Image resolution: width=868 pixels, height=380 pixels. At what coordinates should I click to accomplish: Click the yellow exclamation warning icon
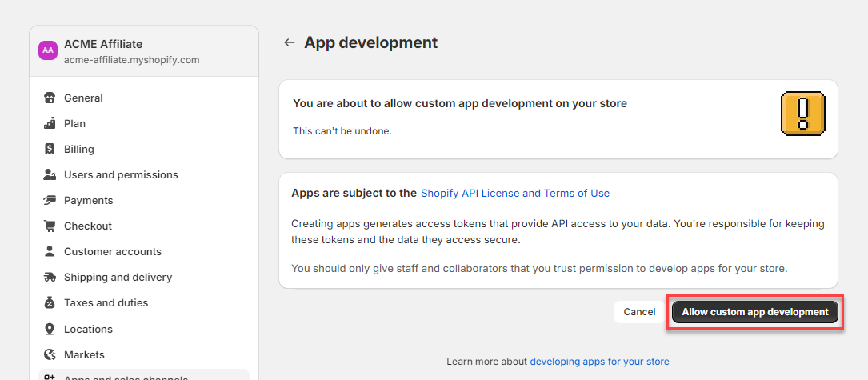point(802,114)
